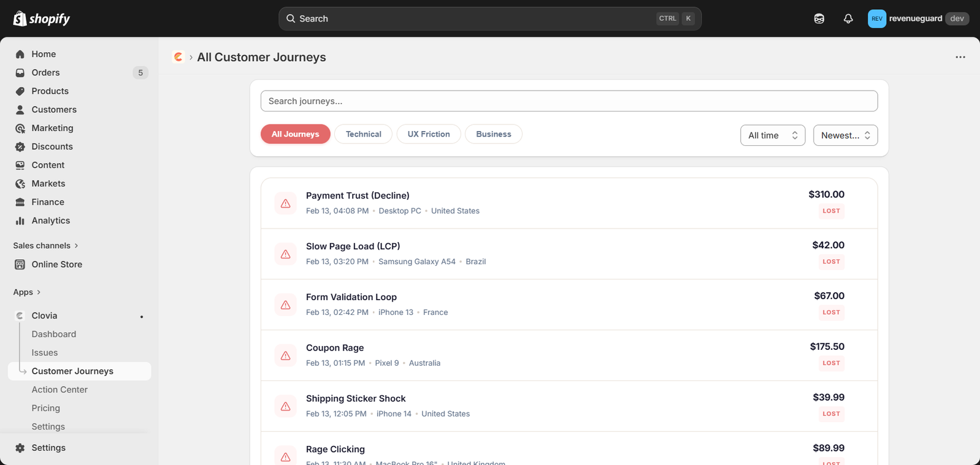Click warning icon on Shipping Sticker Shock row
This screenshot has width=980, height=465.
click(x=286, y=407)
